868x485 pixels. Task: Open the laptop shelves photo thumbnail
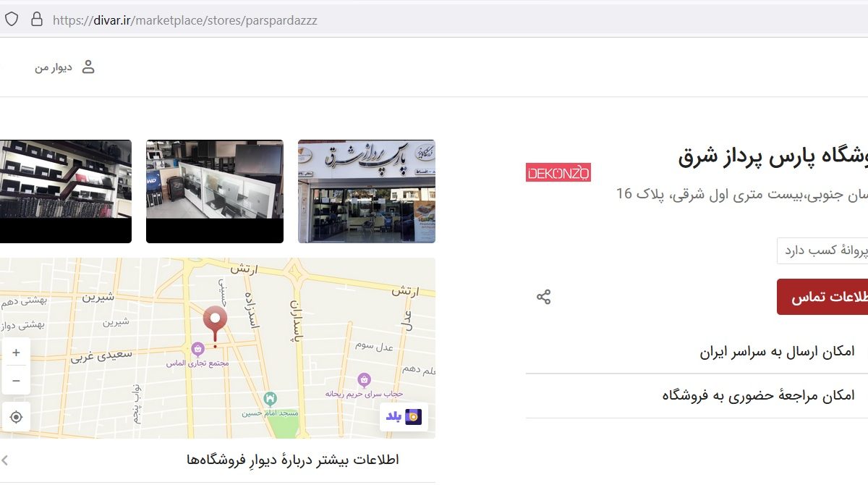coord(66,191)
